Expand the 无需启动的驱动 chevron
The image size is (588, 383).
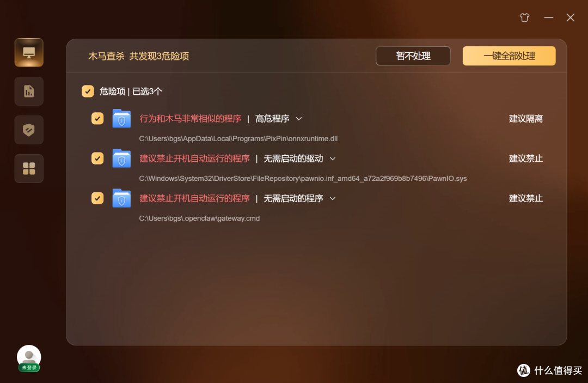[333, 159]
